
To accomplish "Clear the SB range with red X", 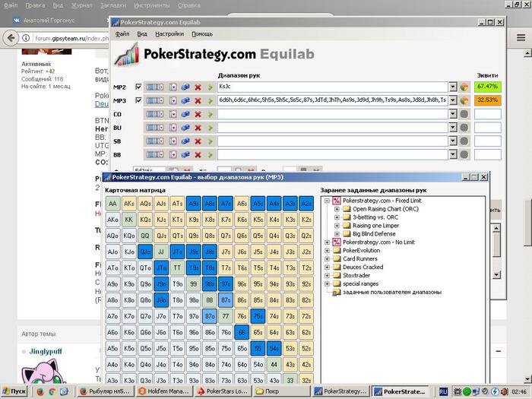I will tap(198, 141).
